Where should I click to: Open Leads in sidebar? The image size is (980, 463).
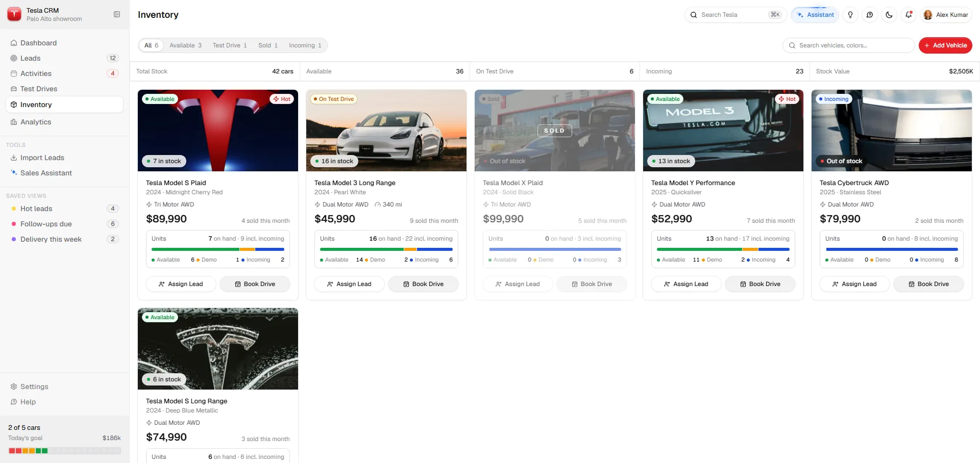64,58
